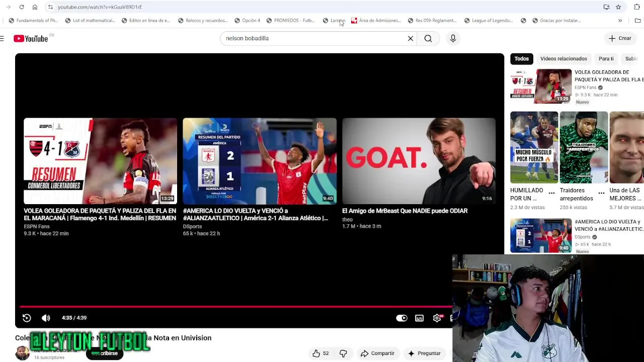Run search with magnifier button
The width and height of the screenshot is (644, 362).
(x=428, y=38)
